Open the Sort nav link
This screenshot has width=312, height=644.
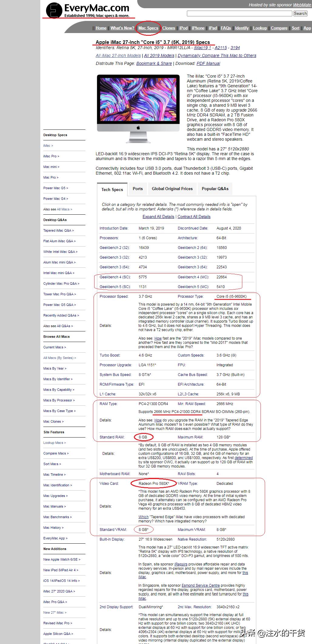click(x=296, y=28)
